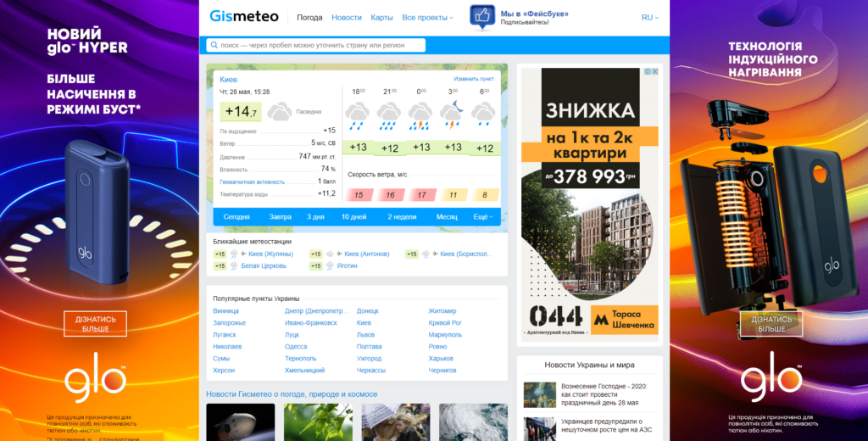Click the rain icon beside Яготин

pos(330,266)
